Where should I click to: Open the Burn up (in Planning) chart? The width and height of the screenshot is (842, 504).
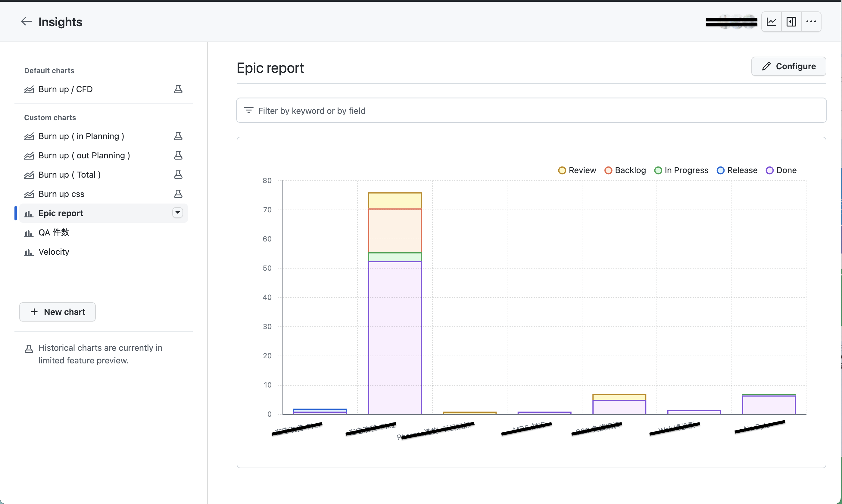(x=81, y=136)
